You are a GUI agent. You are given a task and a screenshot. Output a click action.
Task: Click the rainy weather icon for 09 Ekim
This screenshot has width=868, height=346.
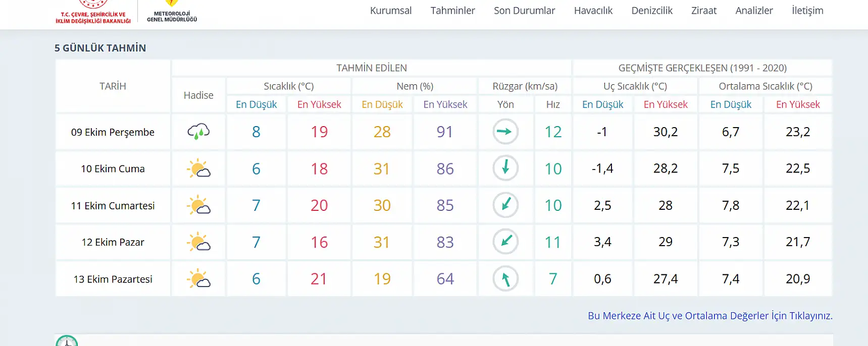pyautogui.click(x=198, y=132)
